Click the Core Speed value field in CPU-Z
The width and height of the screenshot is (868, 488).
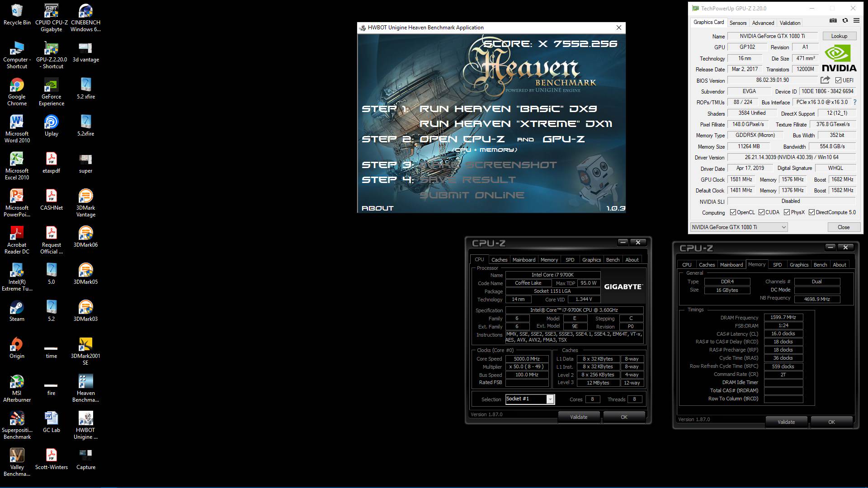pyautogui.click(x=527, y=359)
